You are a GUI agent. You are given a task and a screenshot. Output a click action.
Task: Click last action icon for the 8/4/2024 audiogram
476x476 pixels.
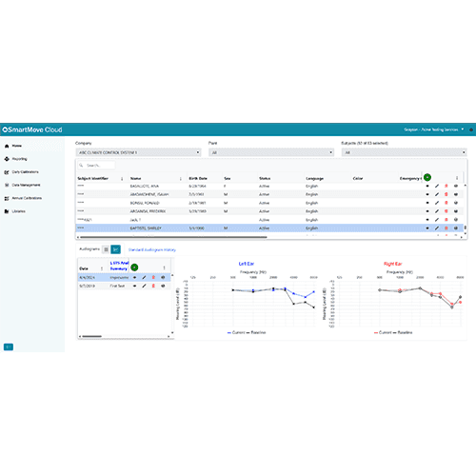coord(163,278)
